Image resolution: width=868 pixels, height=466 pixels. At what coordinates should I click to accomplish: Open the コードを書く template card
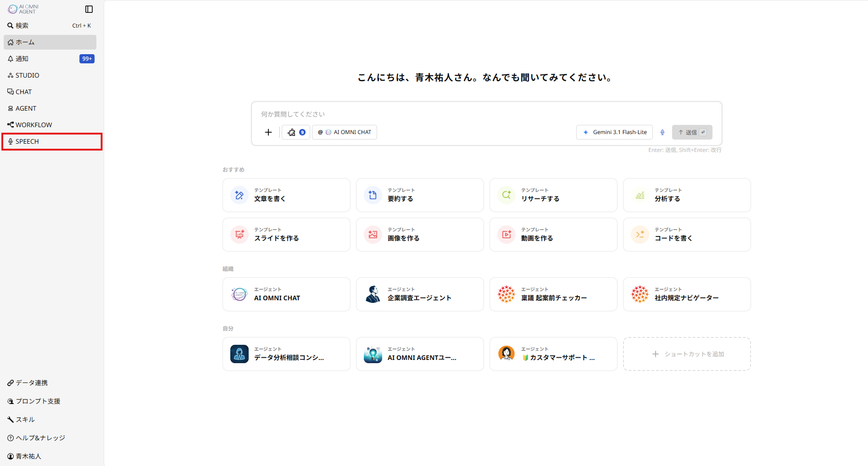point(687,235)
